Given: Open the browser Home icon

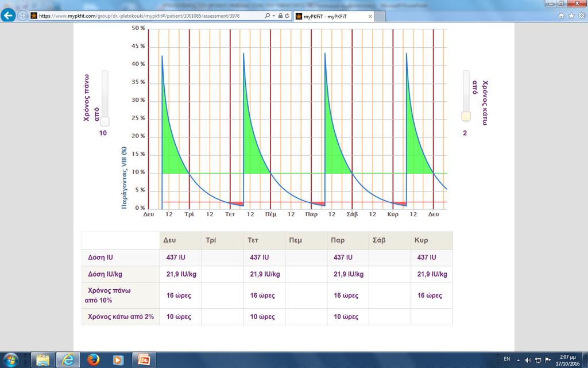Looking at the screenshot, I should tap(562, 16).
